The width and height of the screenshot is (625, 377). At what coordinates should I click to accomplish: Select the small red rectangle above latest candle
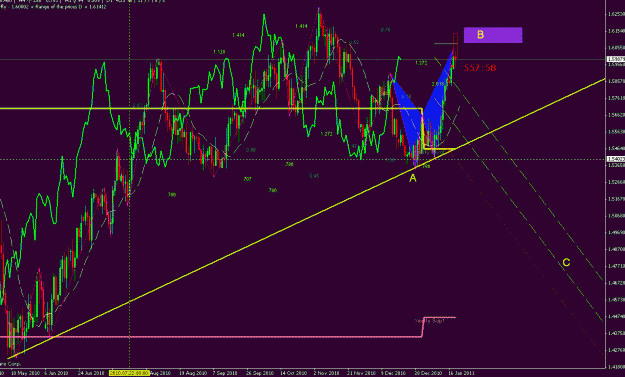pos(455,45)
